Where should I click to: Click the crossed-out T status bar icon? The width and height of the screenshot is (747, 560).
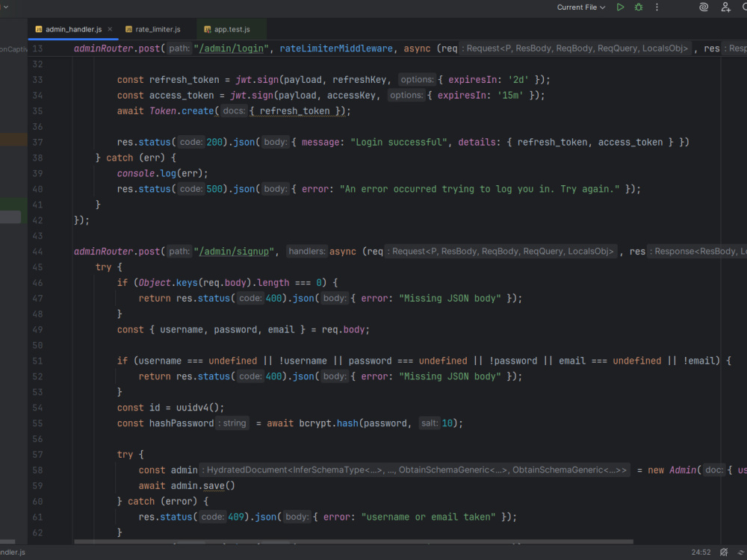pyautogui.click(x=724, y=553)
